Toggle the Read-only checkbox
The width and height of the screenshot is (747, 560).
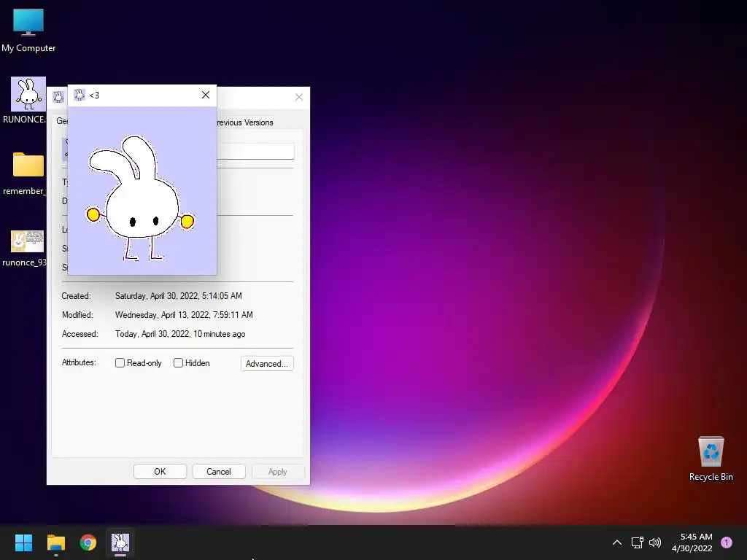120,363
